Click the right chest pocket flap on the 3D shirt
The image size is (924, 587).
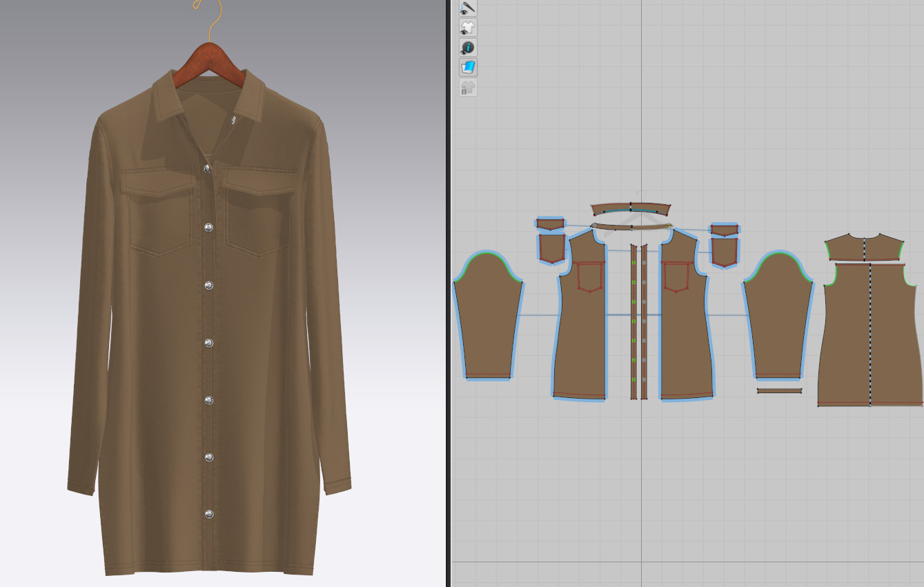point(259,181)
